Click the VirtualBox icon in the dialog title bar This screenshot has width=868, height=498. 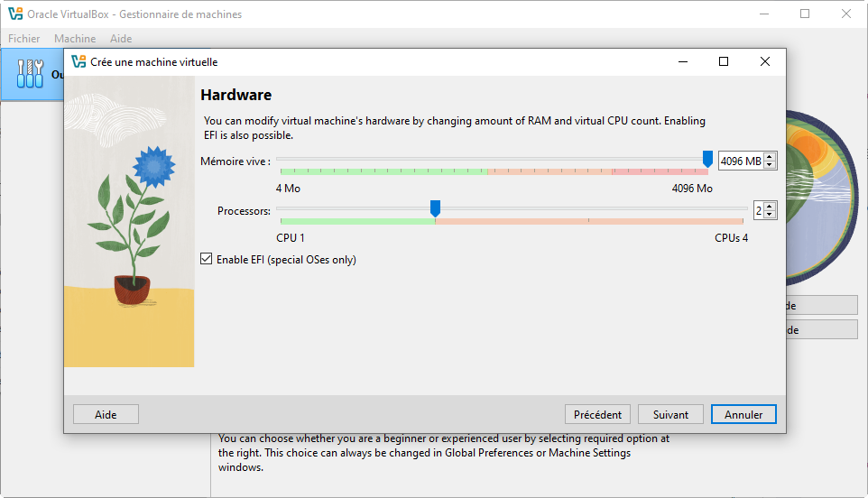click(78, 62)
